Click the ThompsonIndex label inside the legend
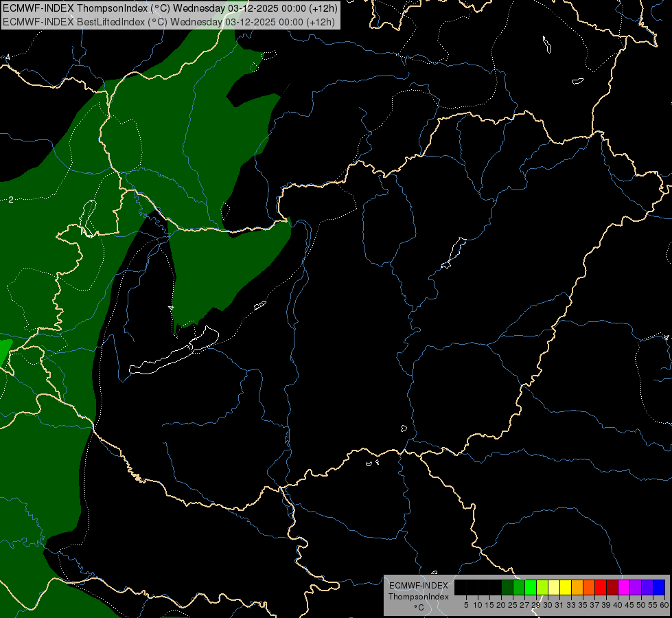 tap(419, 597)
